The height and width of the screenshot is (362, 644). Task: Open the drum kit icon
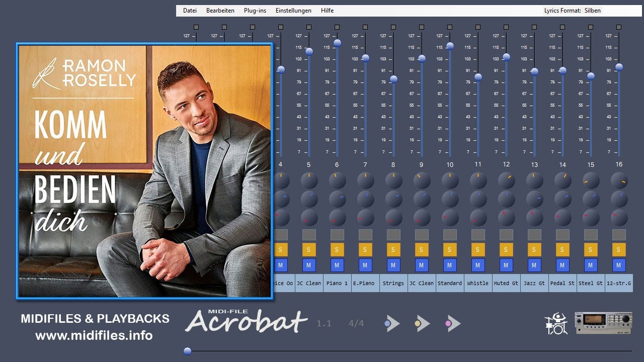[x=556, y=323]
